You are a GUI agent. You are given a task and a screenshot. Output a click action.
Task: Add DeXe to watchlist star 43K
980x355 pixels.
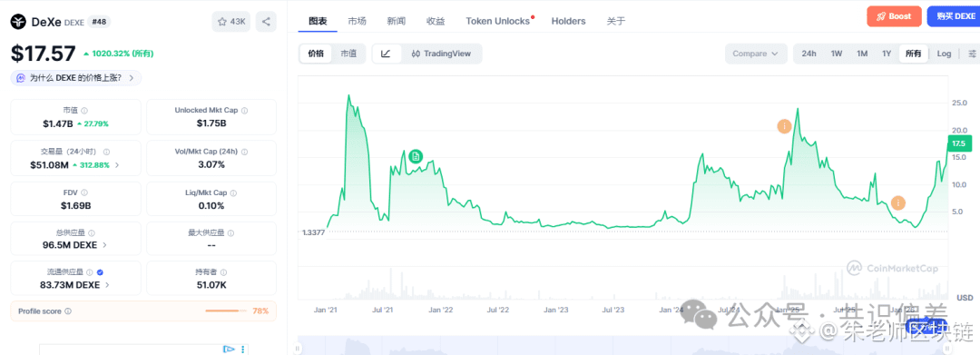231,22
